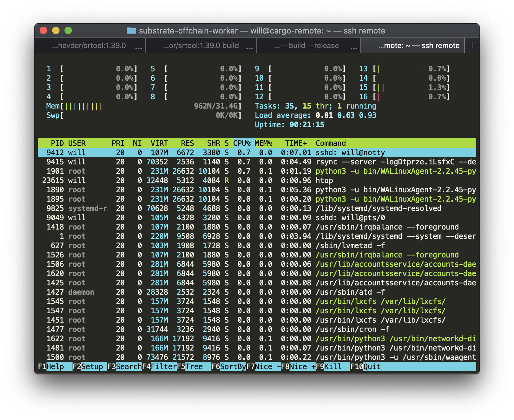Viewport: 514px width, 420px height.
Task: Click F1 Help in the htop footer
Action: 55,366
